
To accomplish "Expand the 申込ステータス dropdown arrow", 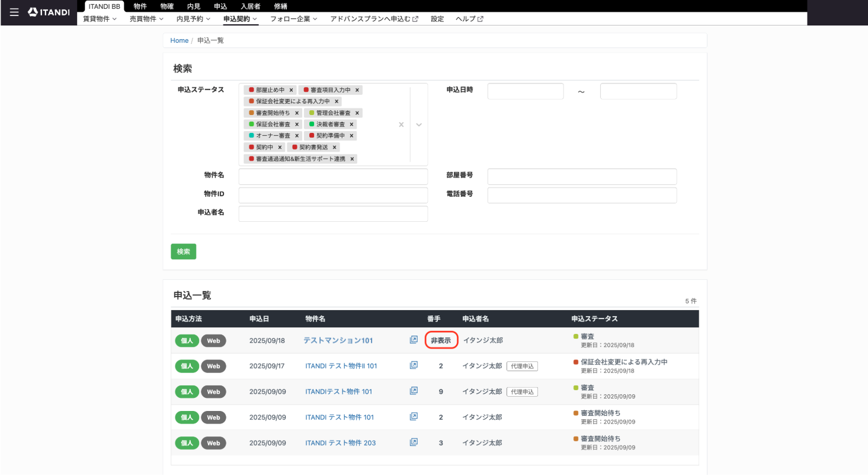I will coord(419,125).
